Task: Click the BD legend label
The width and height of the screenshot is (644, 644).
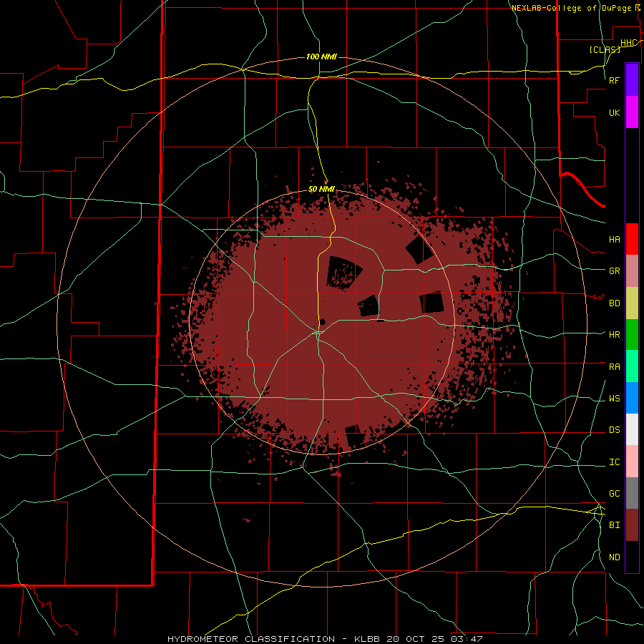Action: tap(614, 303)
